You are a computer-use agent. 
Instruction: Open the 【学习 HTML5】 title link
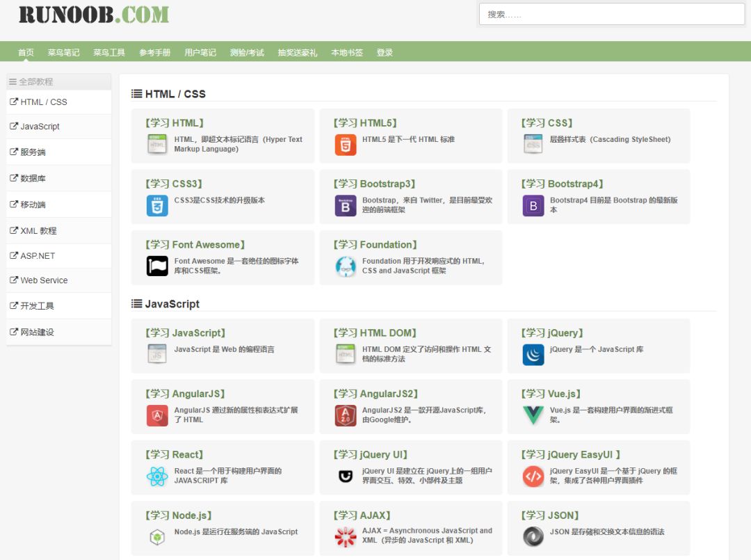pyautogui.click(x=366, y=123)
